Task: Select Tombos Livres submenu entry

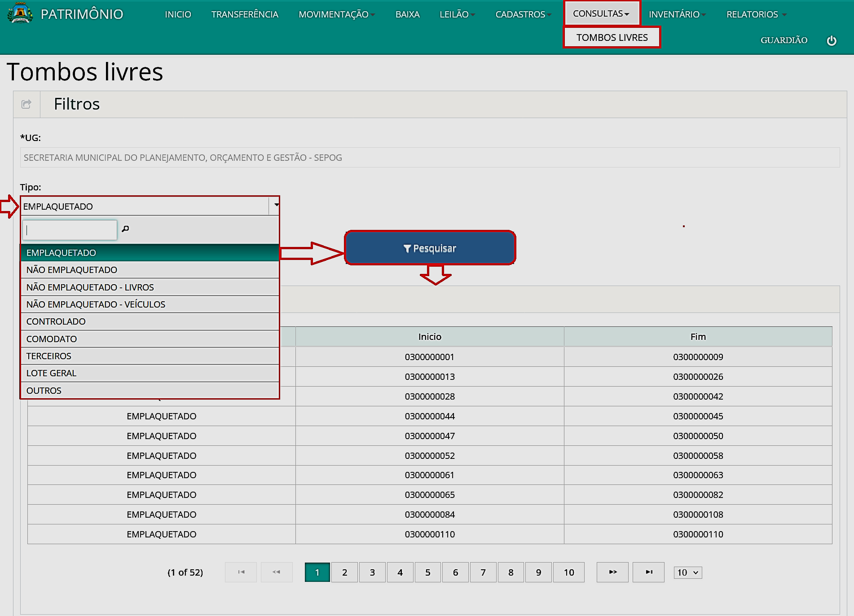Action: (x=612, y=37)
